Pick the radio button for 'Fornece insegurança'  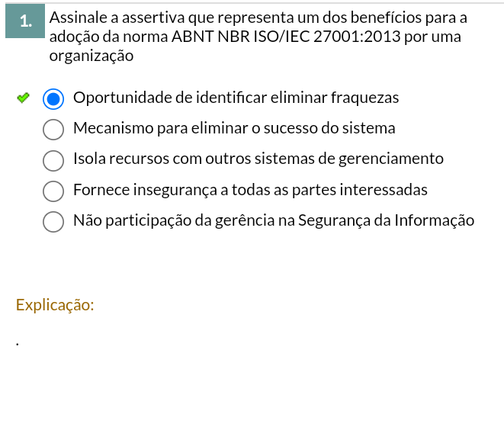tap(53, 191)
